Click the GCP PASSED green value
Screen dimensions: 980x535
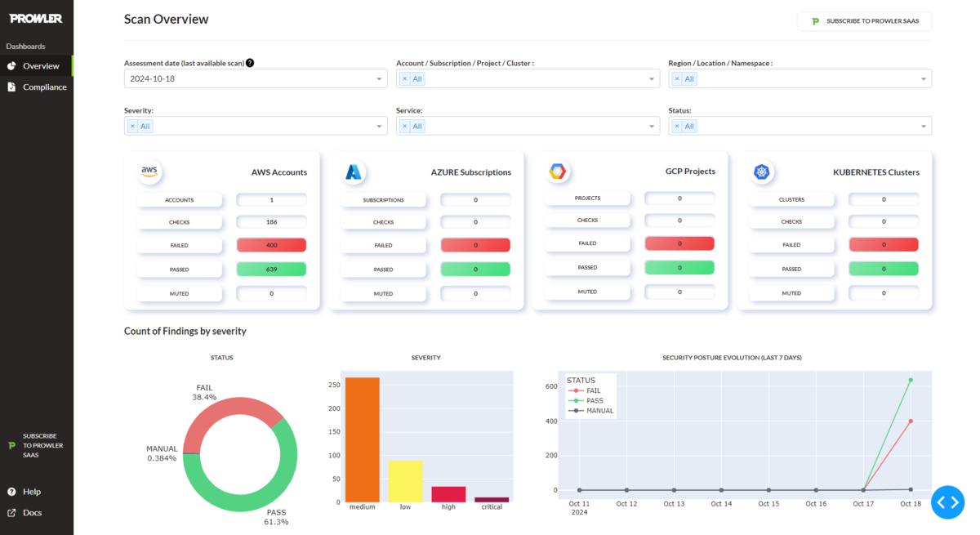point(679,267)
